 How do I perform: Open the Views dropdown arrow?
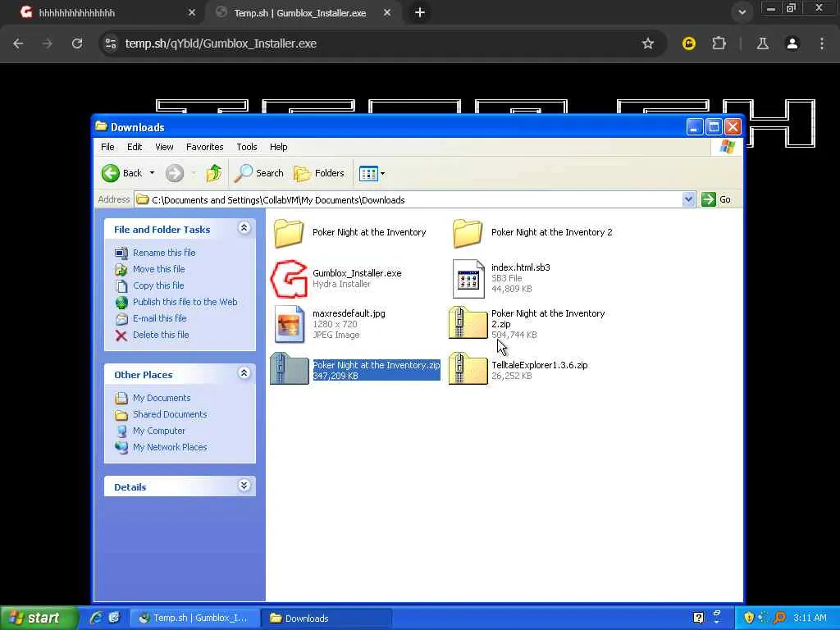(382, 174)
